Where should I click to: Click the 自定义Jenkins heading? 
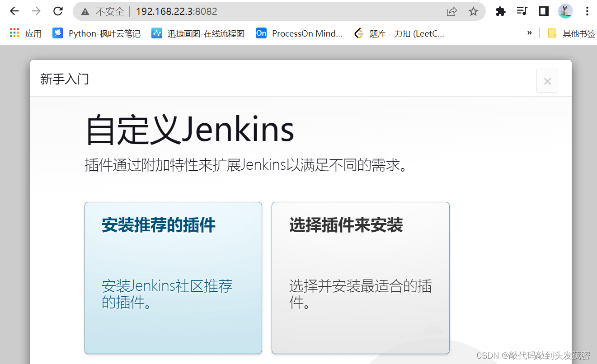click(x=190, y=130)
